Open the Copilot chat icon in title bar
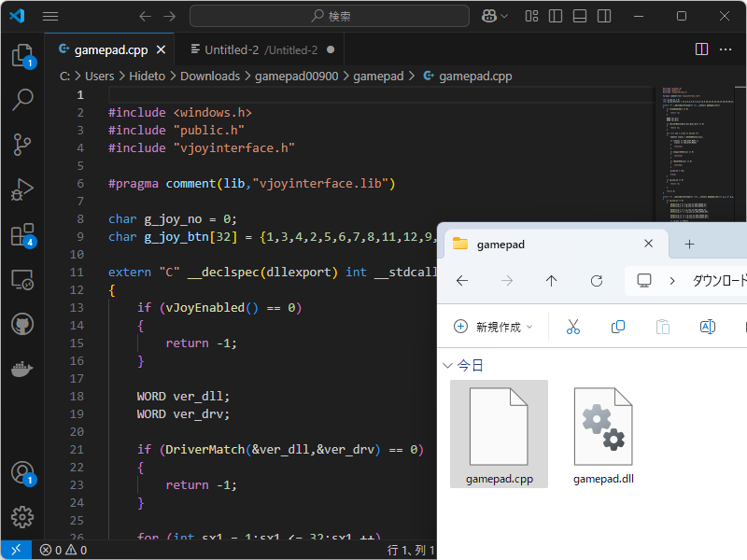The image size is (747, 560). [488, 16]
